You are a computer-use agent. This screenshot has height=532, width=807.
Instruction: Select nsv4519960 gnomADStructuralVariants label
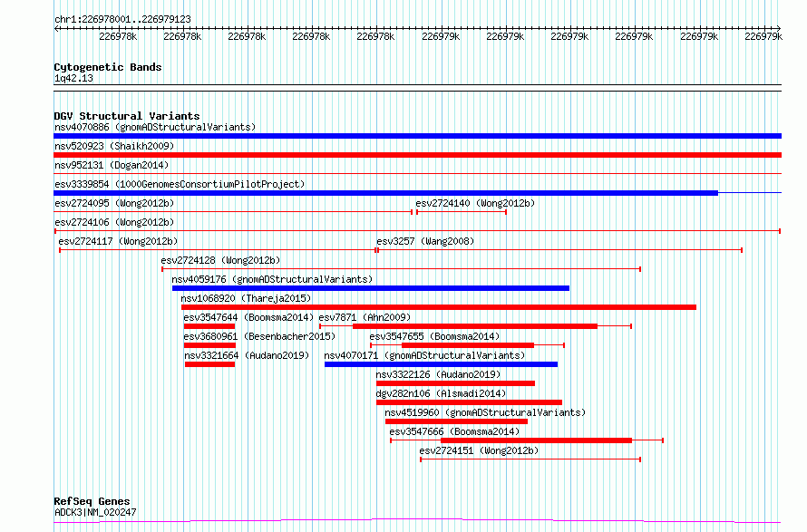485,412
